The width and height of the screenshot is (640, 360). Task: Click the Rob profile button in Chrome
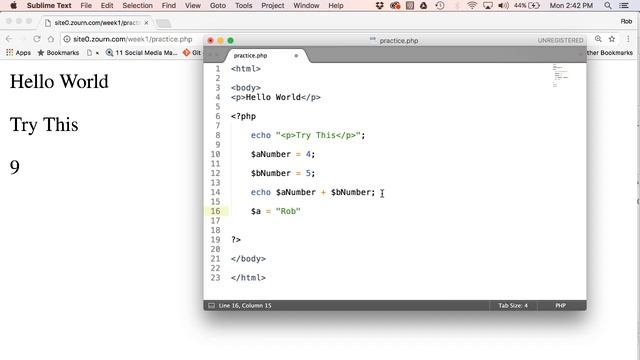tap(626, 21)
